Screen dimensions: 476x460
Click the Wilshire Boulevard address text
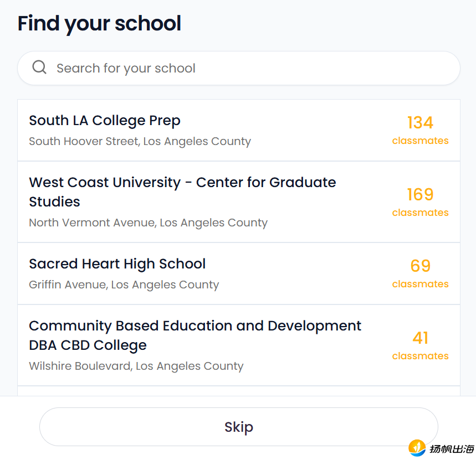136,366
